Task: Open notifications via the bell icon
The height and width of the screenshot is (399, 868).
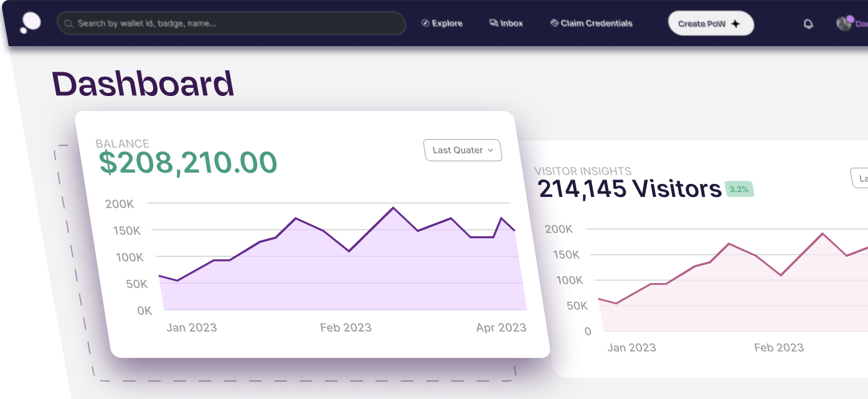Action: (x=808, y=24)
